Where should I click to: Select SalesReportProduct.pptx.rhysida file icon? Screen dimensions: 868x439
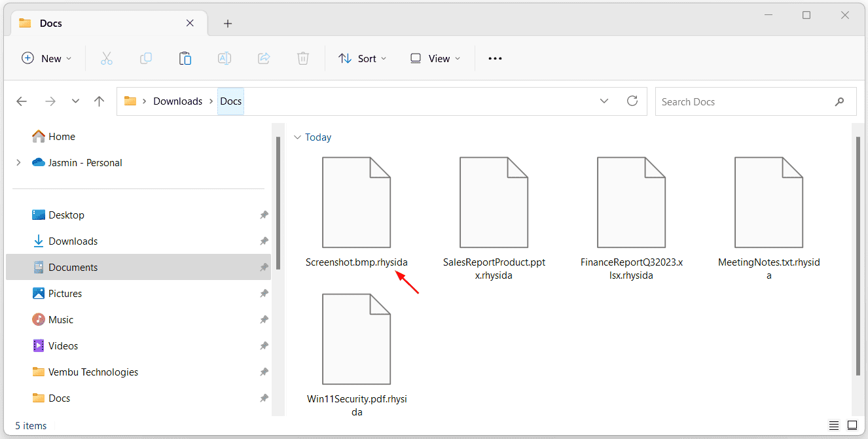pos(494,202)
